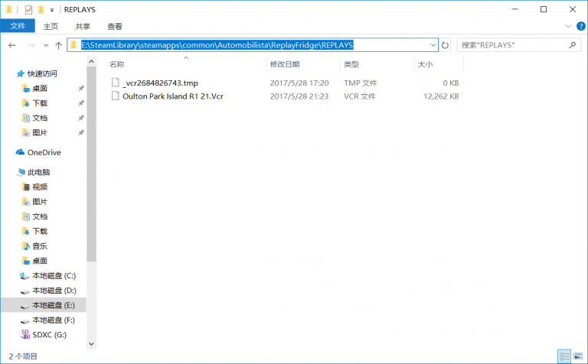Viewport: 588px width, 364px height.
Task: Click the SDXC card icon
Action: [x=25, y=334]
